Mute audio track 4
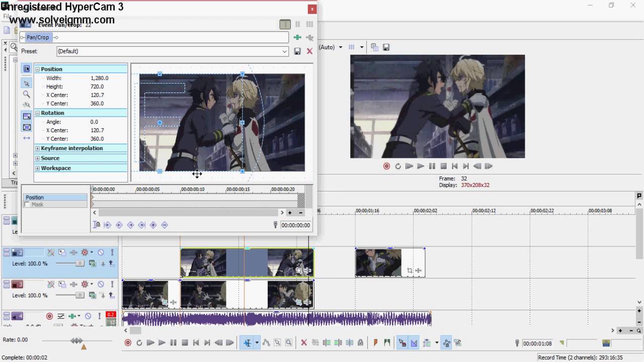The width and height of the screenshot is (644, 362). pyautogui.click(x=88, y=316)
